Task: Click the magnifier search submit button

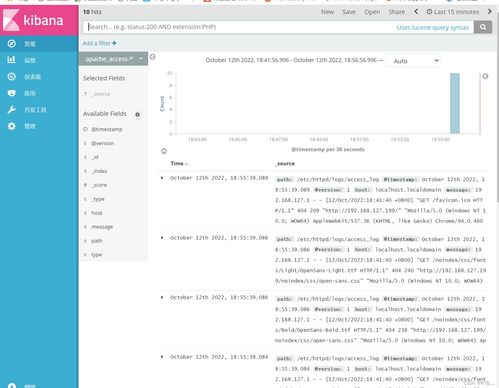Action: click(483, 27)
